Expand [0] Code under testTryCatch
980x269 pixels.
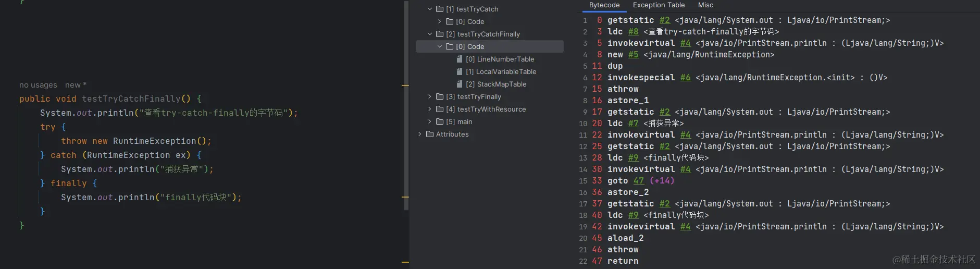pos(440,21)
